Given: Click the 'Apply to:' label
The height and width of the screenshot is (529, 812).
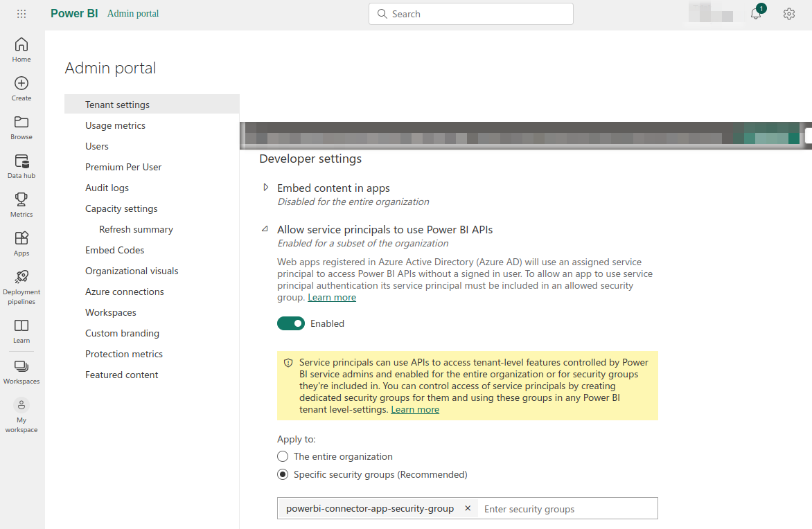Looking at the screenshot, I should [x=297, y=439].
